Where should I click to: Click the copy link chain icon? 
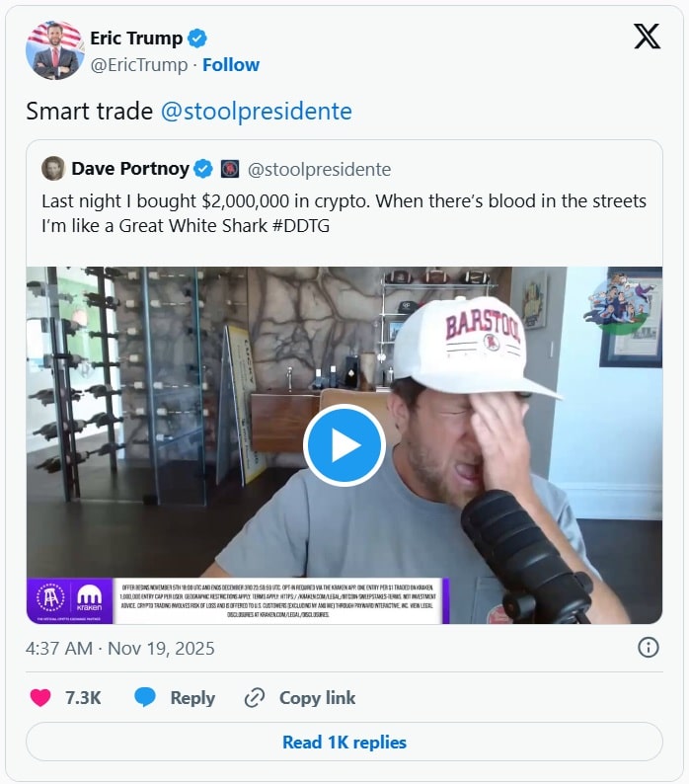tap(255, 698)
